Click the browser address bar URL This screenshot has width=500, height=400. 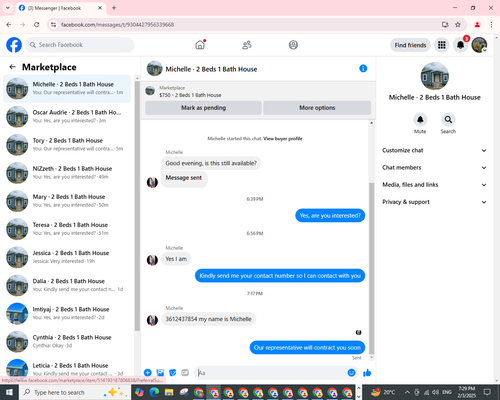click(x=117, y=25)
